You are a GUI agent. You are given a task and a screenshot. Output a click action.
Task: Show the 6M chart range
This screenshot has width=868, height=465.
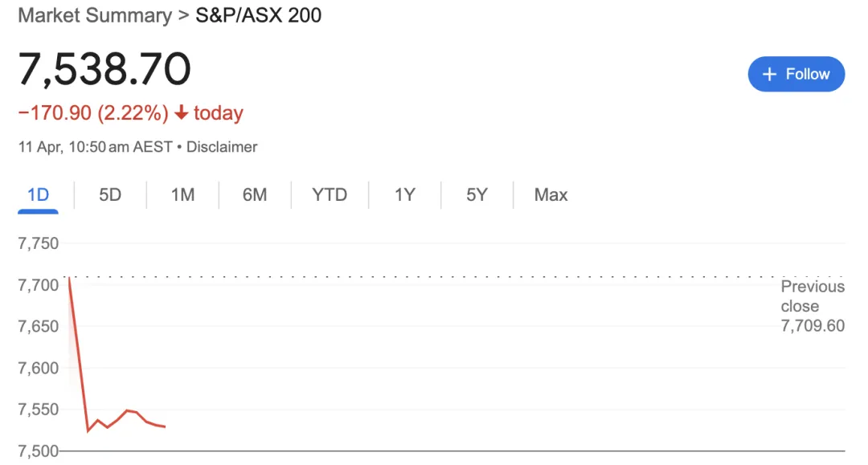255,194
